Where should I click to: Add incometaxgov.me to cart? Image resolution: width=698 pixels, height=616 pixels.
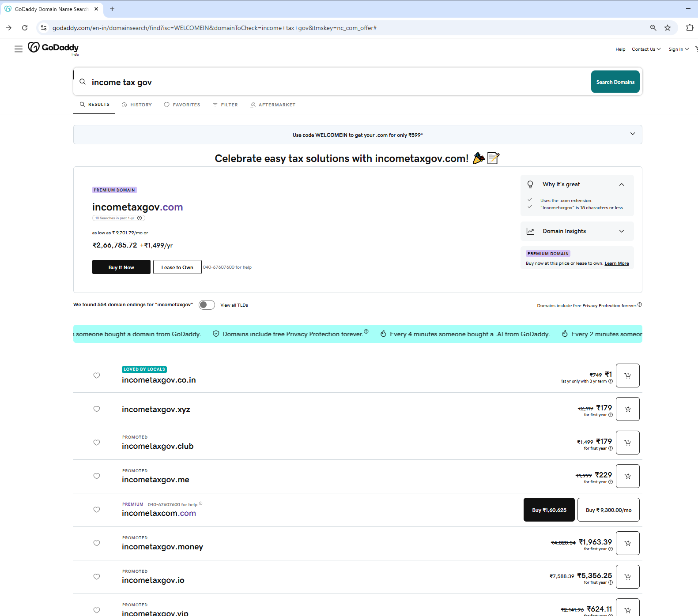(x=628, y=476)
